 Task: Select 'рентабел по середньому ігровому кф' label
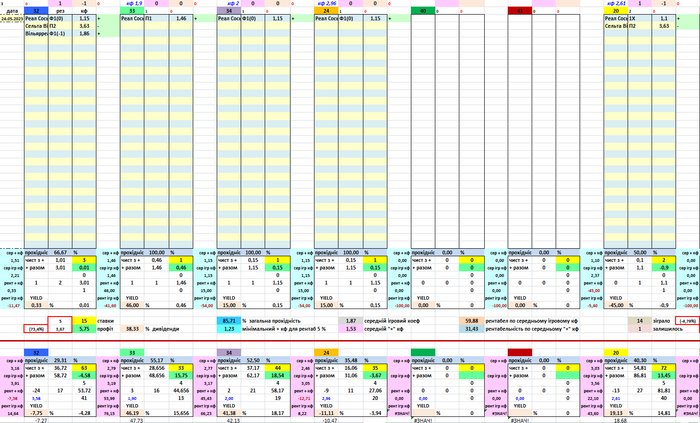click(532, 321)
